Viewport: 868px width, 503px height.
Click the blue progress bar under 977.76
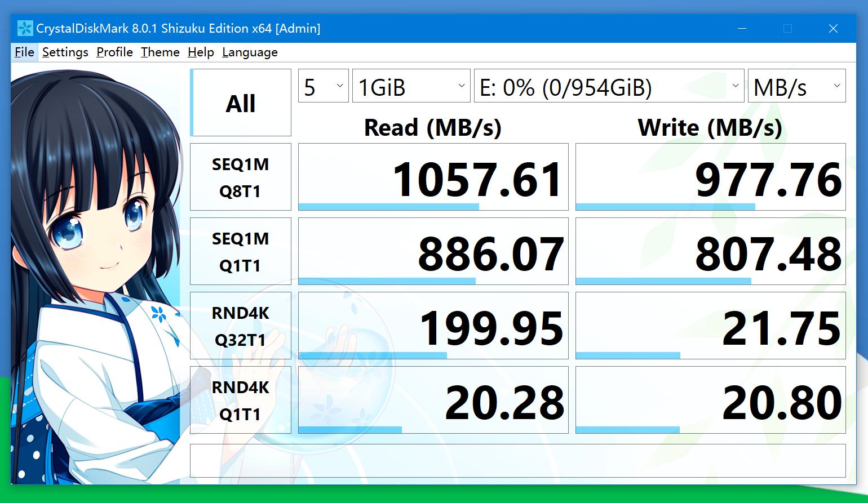pyautogui.click(x=665, y=206)
